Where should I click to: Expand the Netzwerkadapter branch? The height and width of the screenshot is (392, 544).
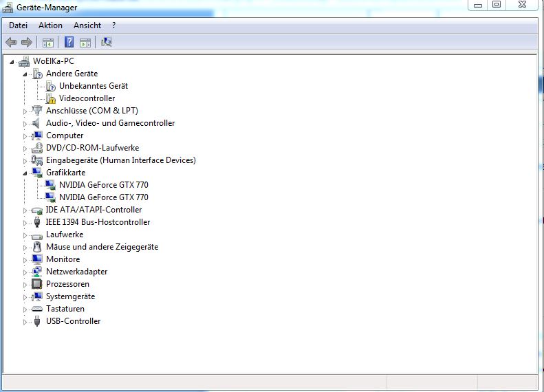(25, 272)
